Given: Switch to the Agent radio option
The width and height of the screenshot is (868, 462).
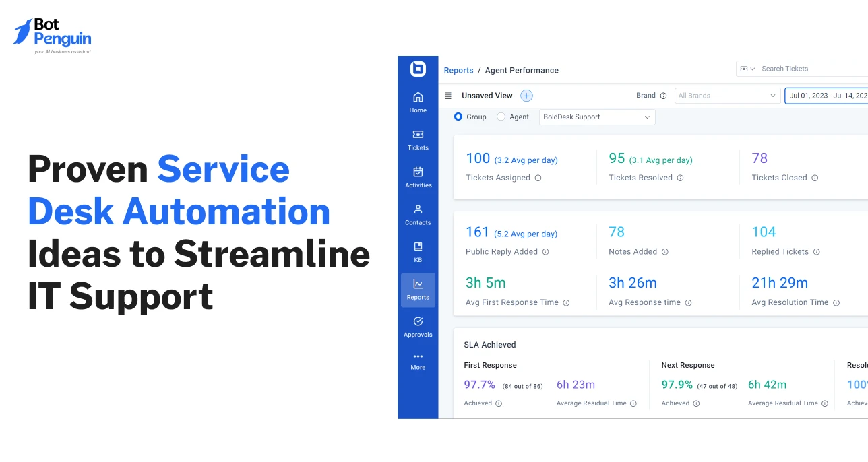Looking at the screenshot, I should pos(501,117).
